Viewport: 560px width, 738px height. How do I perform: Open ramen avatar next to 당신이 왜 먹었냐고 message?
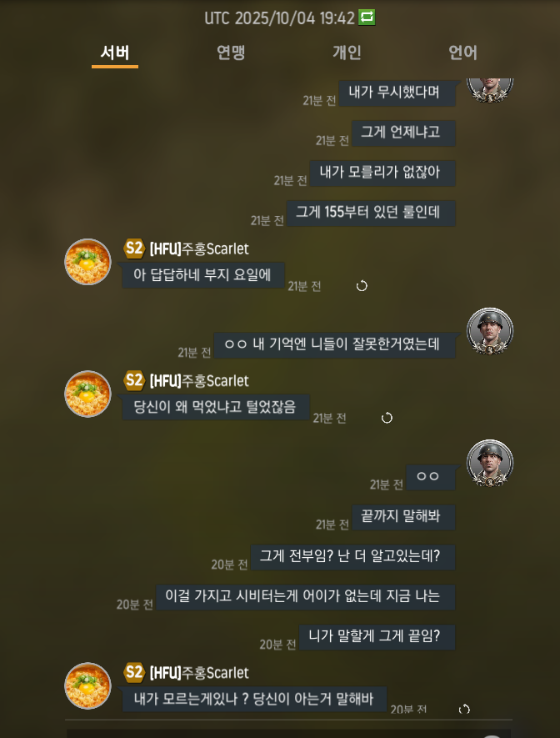tap(87, 394)
